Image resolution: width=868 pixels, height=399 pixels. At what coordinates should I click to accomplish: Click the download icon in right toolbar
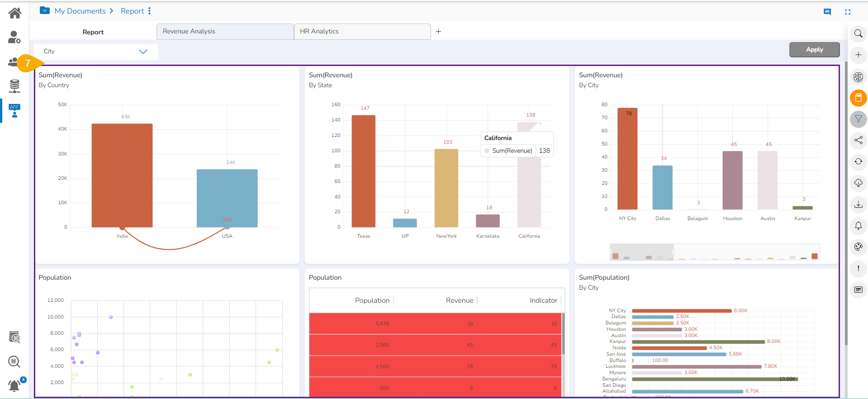(858, 204)
